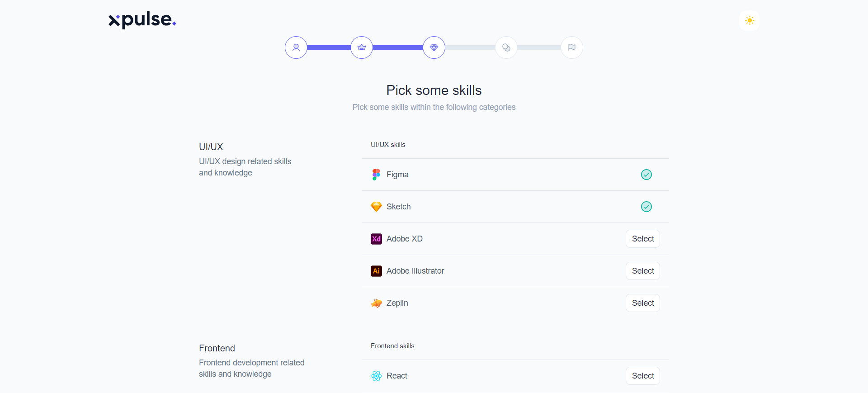Open the crown step icon
This screenshot has width=868, height=393.
[x=362, y=47]
